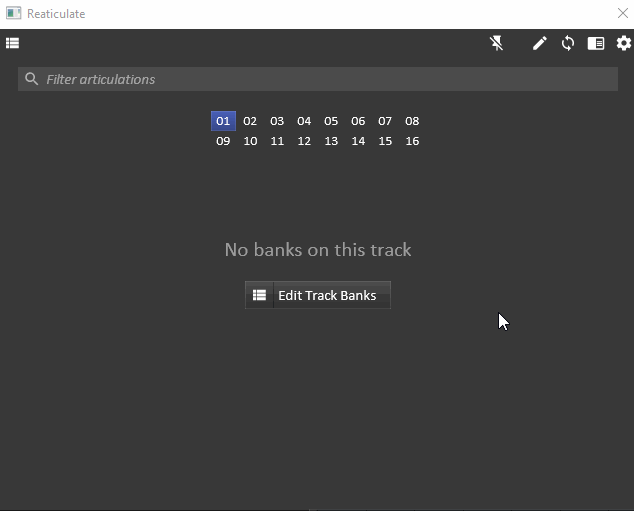Image resolution: width=634 pixels, height=511 pixels.
Task: Switch to MIDI channel 12
Action: (x=304, y=141)
